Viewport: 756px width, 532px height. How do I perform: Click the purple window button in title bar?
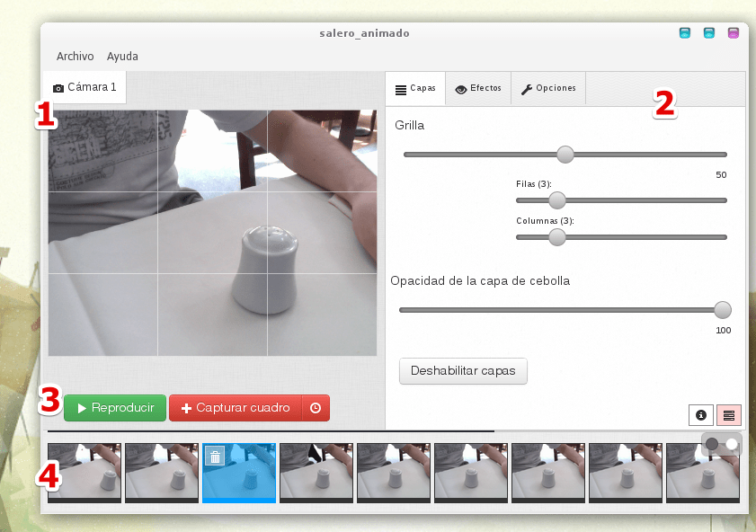point(733,33)
